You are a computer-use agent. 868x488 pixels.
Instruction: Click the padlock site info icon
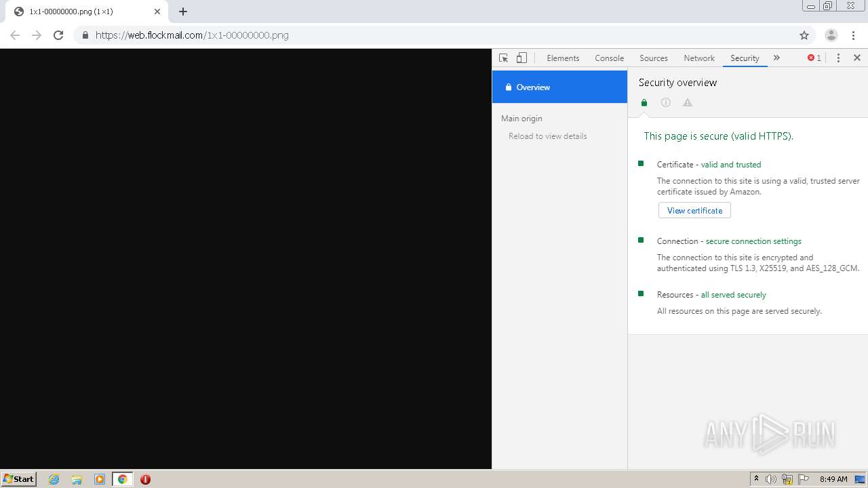pyautogui.click(x=85, y=35)
